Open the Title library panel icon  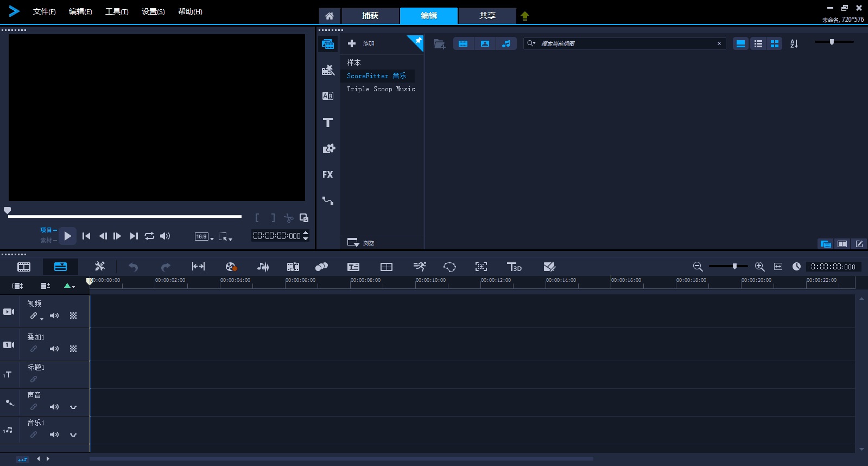click(327, 122)
